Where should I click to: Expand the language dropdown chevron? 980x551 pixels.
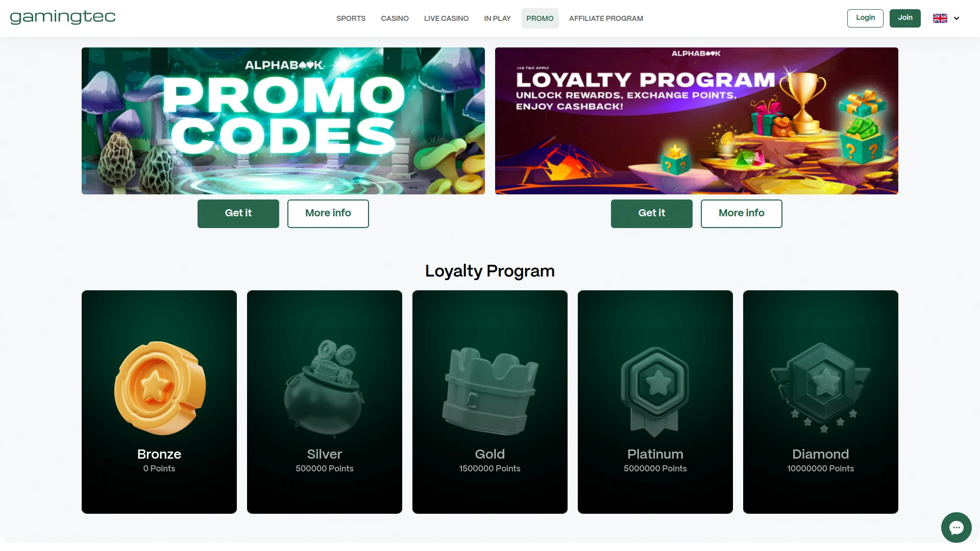pos(957,18)
